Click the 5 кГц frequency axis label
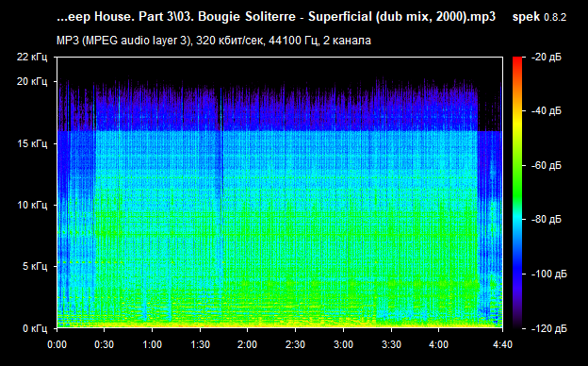The image size is (588, 366). pyautogui.click(x=35, y=267)
